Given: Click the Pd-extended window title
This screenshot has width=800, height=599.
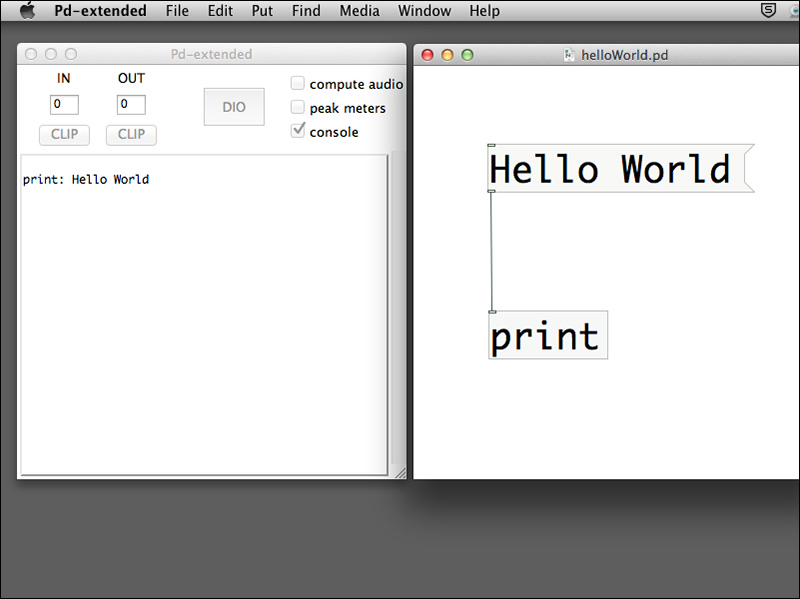Looking at the screenshot, I should click(x=211, y=54).
